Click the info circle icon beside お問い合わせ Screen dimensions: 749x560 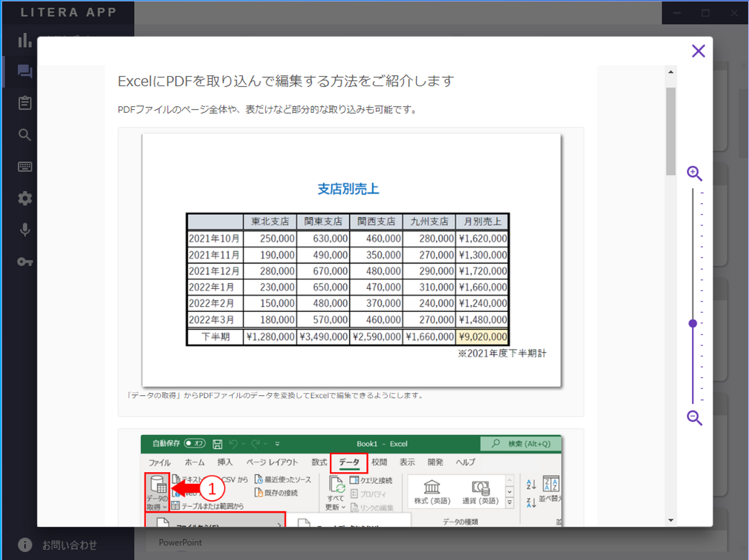pyautogui.click(x=25, y=544)
